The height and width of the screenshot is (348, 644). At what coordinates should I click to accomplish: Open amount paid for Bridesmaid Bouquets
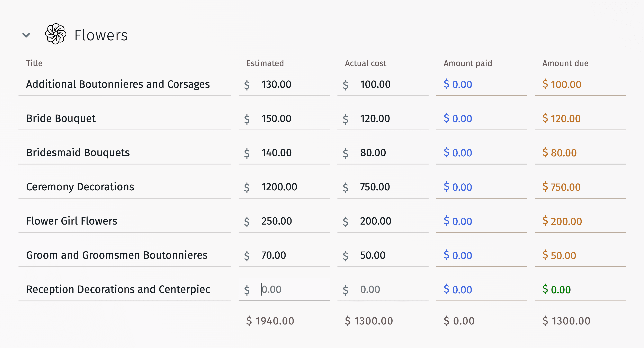(458, 153)
